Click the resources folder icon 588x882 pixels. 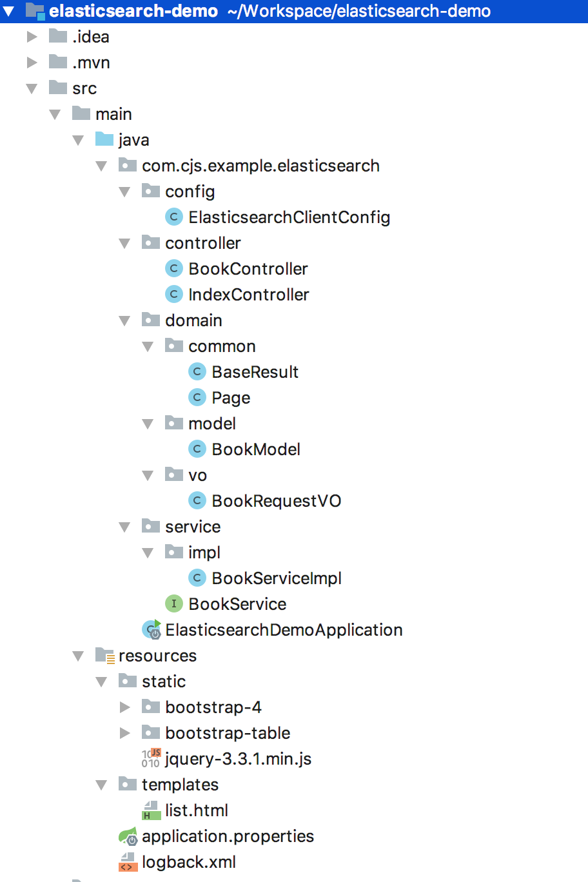click(x=104, y=656)
